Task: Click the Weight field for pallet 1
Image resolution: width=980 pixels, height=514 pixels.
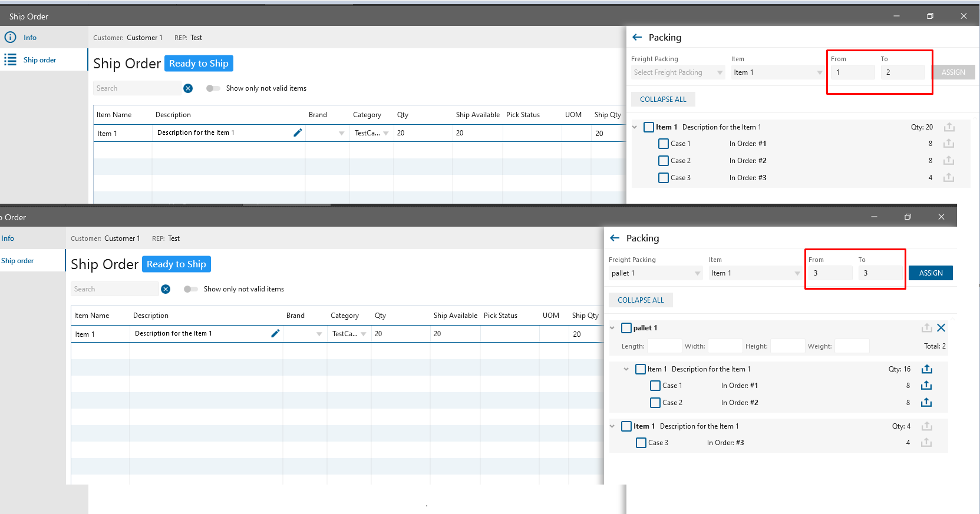Action: point(852,346)
